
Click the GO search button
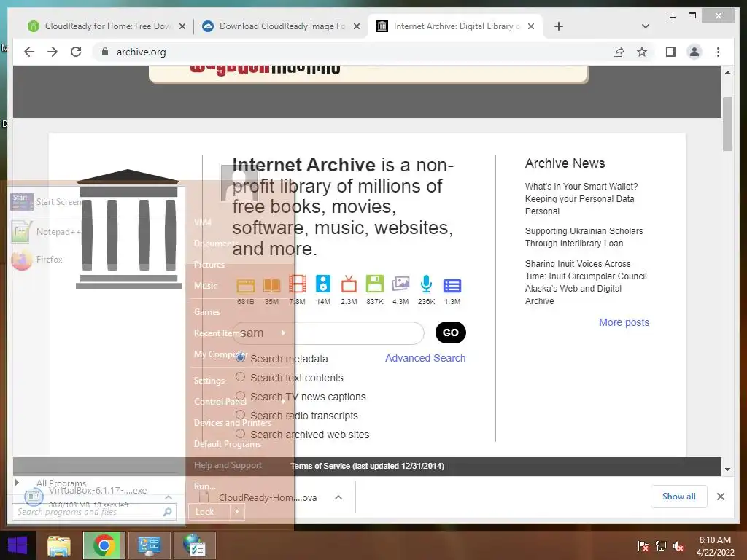(x=451, y=332)
